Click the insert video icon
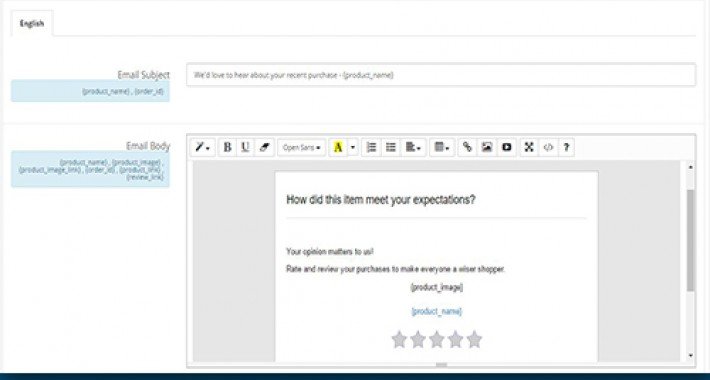This screenshot has width=710, height=380. [x=506, y=147]
